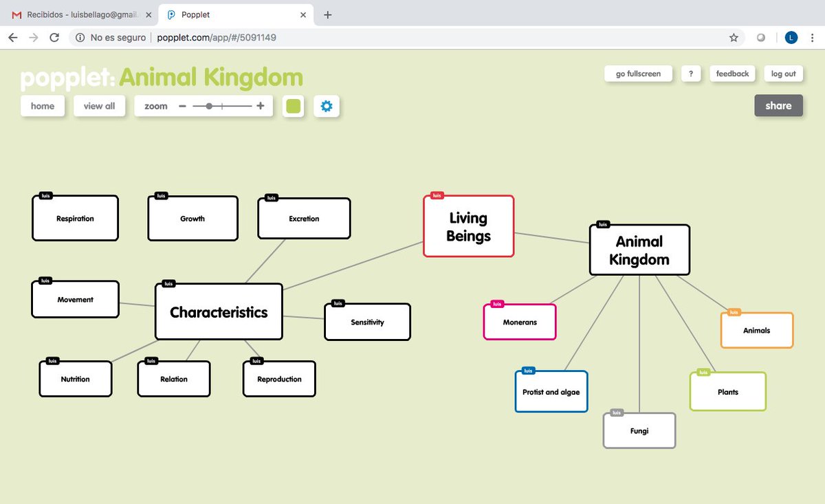Click the bookmark star in the address bar
The height and width of the screenshot is (504, 825).
[x=734, y=38]
